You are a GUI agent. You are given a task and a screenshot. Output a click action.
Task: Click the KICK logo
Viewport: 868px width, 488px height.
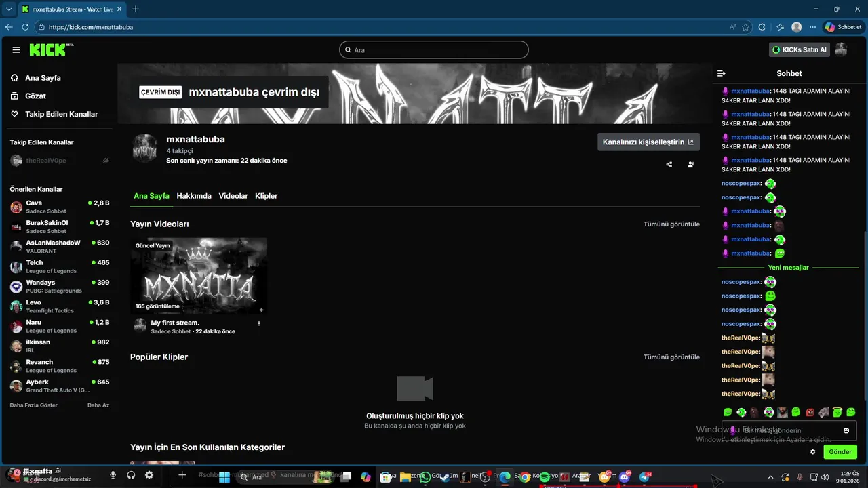click(51, 49)
